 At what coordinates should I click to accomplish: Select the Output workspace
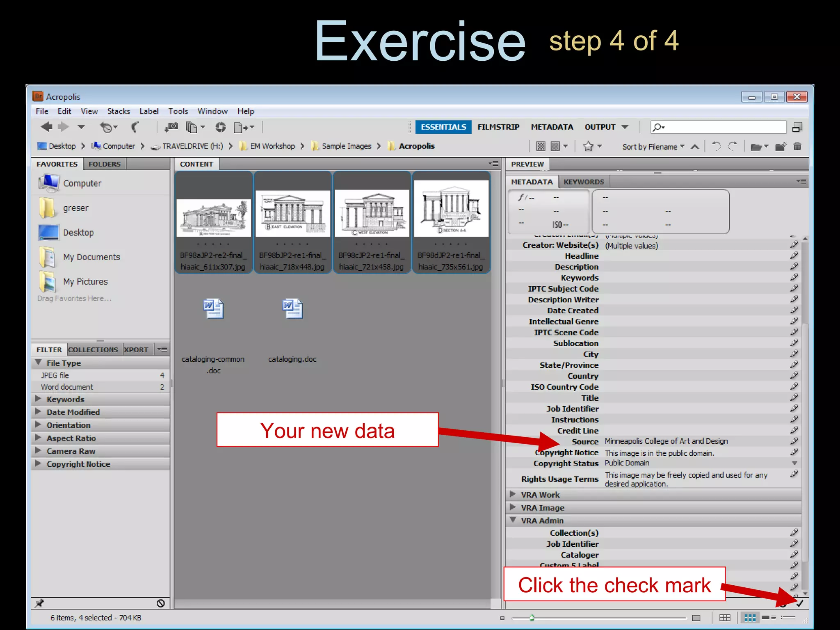tap(600, 127)
